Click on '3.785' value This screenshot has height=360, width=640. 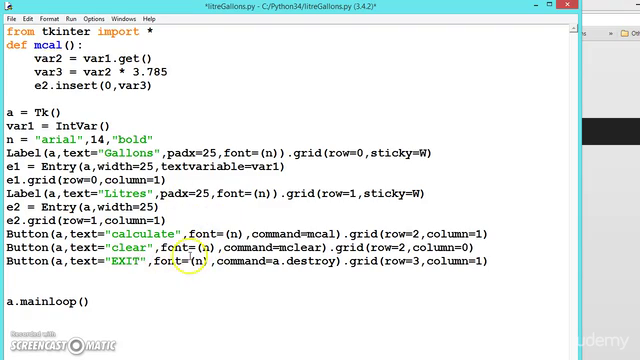pyautogui.click(x=150, y=72)
